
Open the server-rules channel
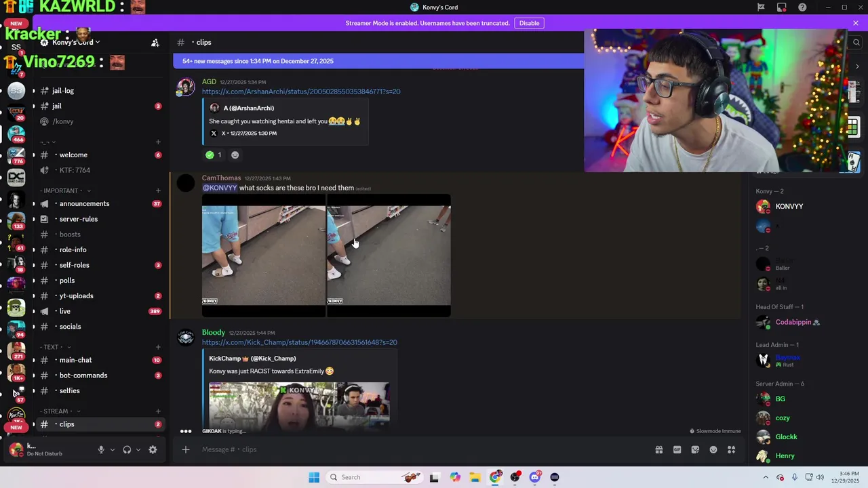click(x=99, y=219)
